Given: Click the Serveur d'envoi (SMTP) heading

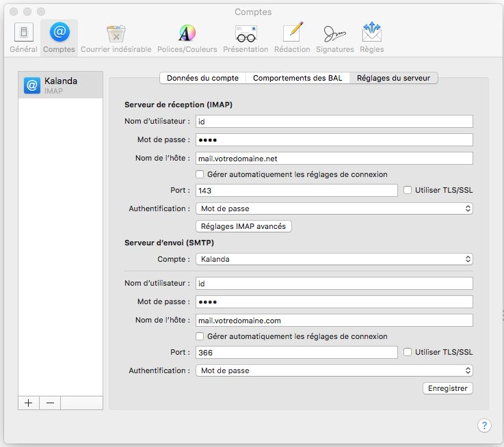Looking at the screenshot, I should [169, 243].
